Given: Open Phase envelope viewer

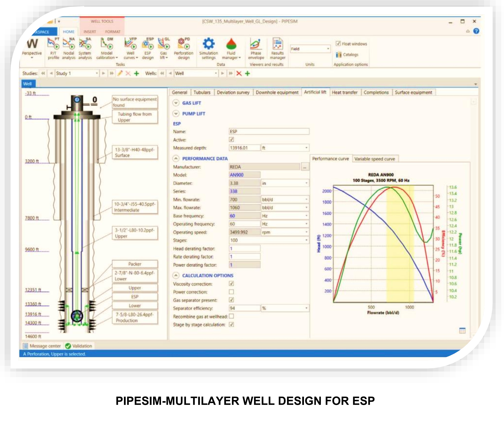Looking at the screenshot, I should point(256,48).
